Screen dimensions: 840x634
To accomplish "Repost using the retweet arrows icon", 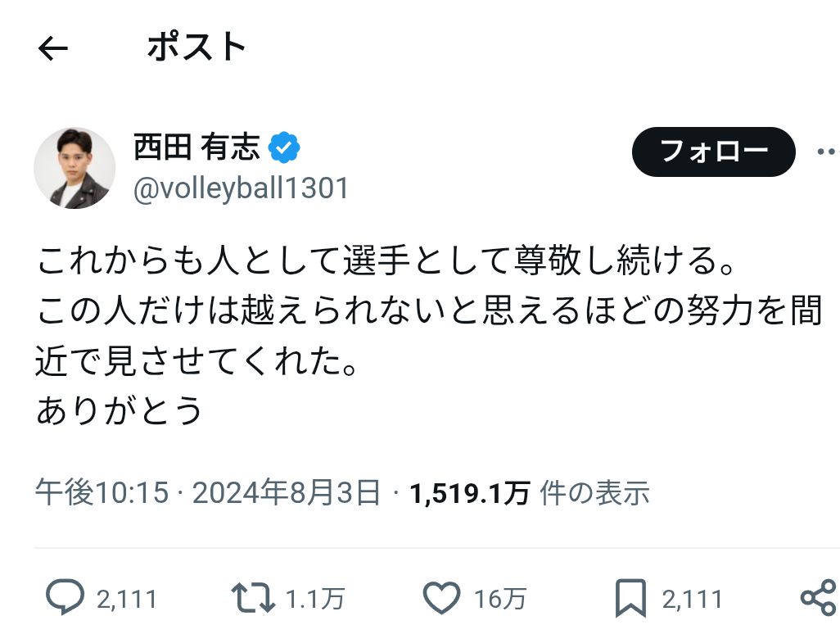I will coord(253,598).
